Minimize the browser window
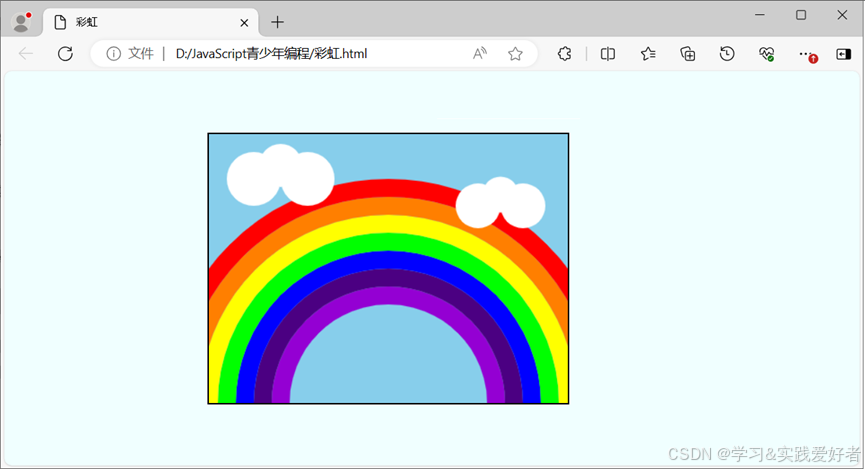This screenshot has height=469, width=865. [x=760, y=15]
